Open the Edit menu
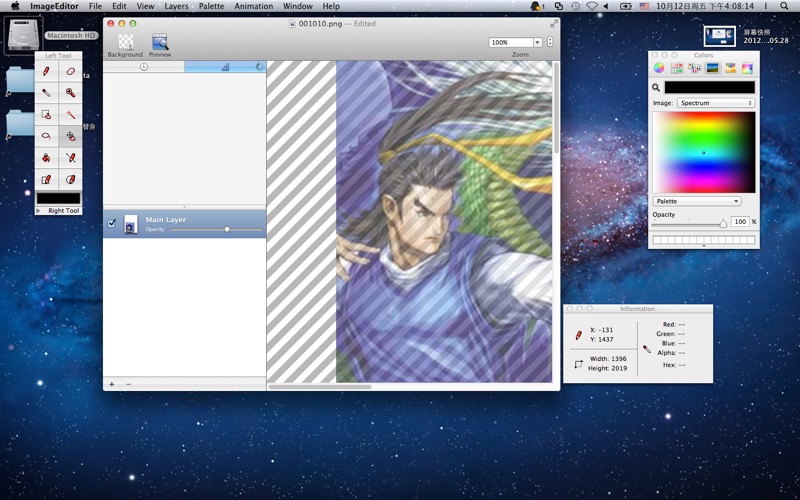800x500 pixels. [x=119, y=6]
